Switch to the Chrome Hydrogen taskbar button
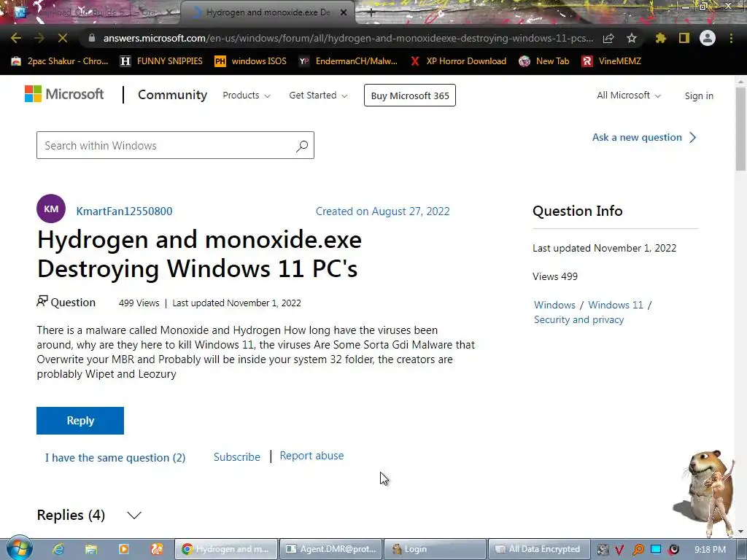The height and width of the screenshot is (560, 747). click(x=226, y=549)
